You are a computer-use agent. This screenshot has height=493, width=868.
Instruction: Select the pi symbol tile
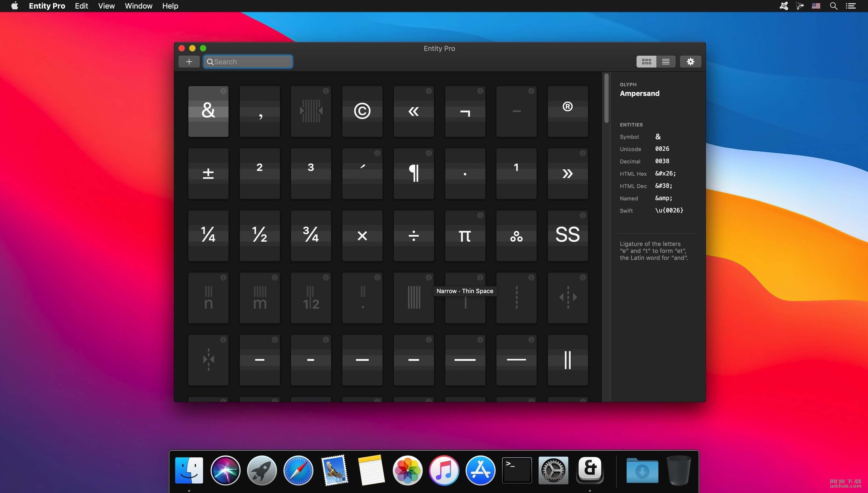tap(465, 236)
